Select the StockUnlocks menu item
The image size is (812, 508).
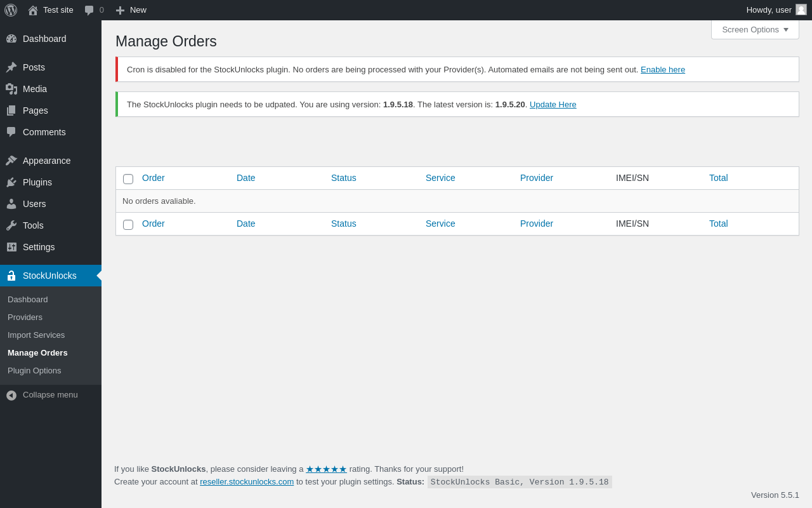(x=51, y=276)
